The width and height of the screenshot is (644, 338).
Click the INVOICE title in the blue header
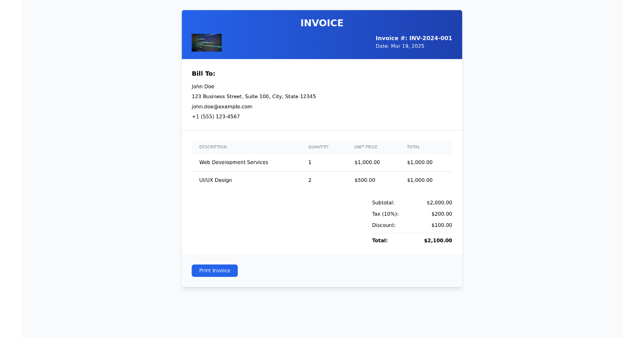pos(322,23)
